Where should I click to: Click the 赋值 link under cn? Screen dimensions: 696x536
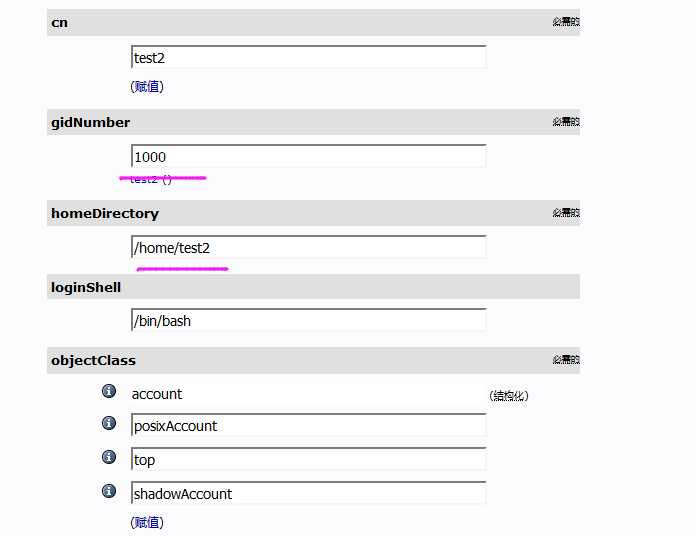tap(147, 87)
